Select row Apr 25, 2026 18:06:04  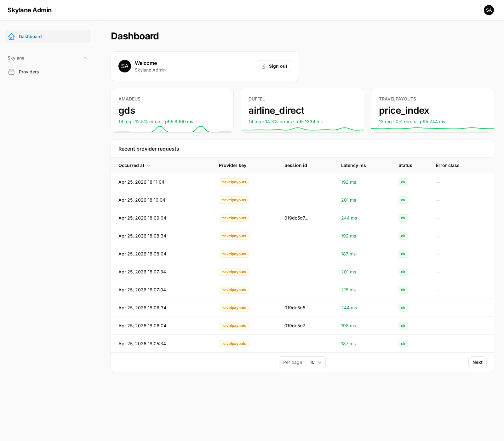point(302,326)
